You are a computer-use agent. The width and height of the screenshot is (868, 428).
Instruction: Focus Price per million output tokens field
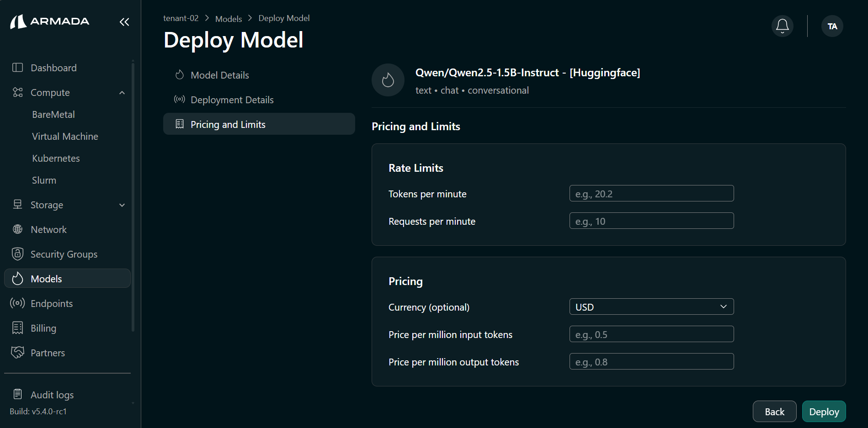tap(651, 361)
